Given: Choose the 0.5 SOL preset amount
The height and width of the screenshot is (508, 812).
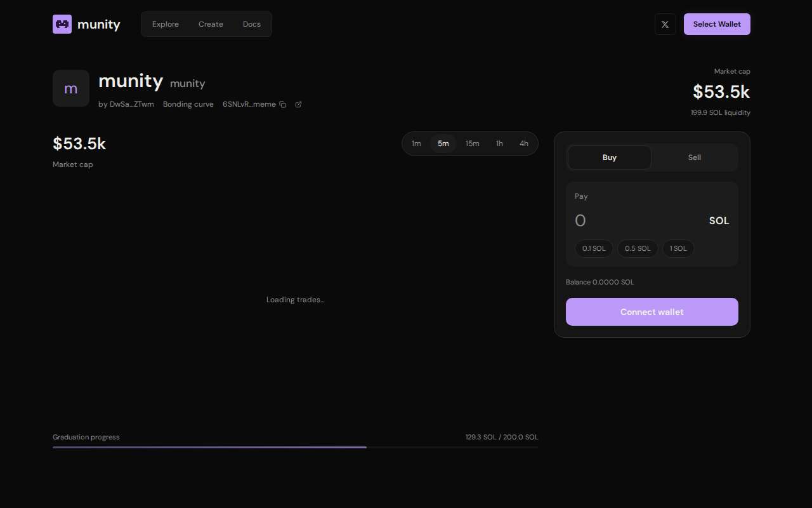Looking at the screenshot, I should [638, 248].
